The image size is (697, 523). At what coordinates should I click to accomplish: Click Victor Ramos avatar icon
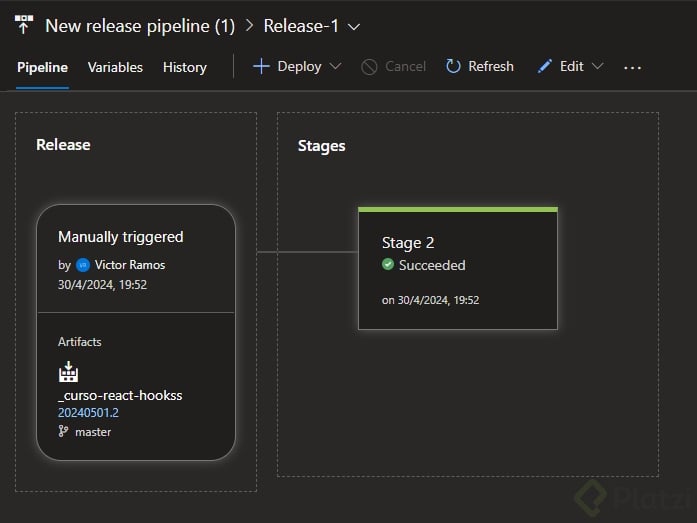(83, 265)
